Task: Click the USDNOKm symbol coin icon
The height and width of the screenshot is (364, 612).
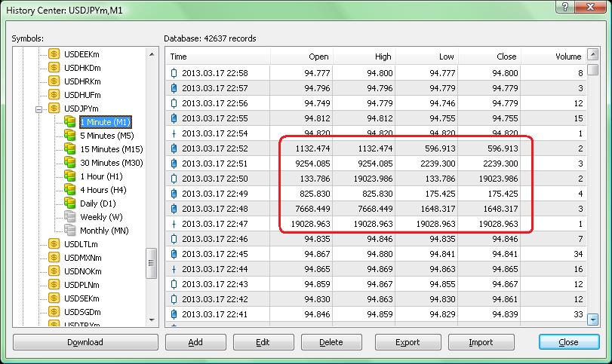Action: pyautogui.click(x=54, y=271)
